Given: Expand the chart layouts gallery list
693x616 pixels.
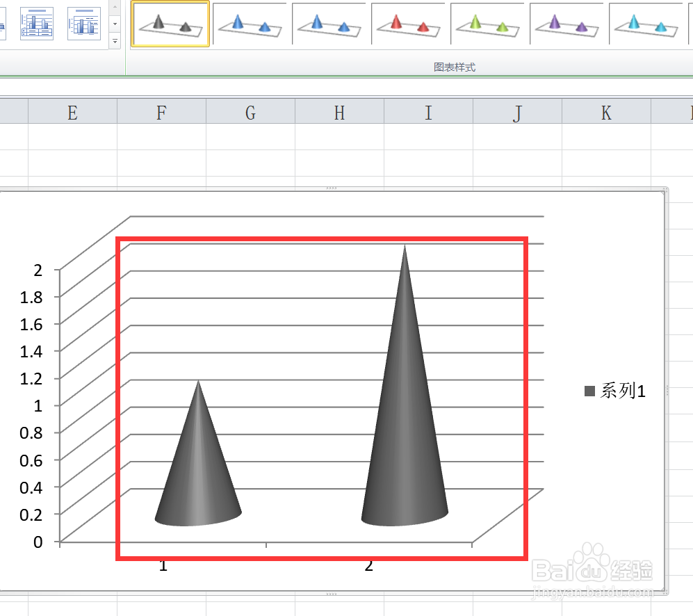Looking at the screenshot, I should [115, 41].
